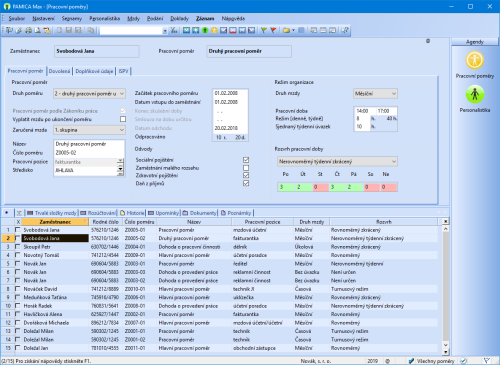Viewport: 500px width, 365px height.
Task: Click the X column header in the table
Action: click(18, 222)
